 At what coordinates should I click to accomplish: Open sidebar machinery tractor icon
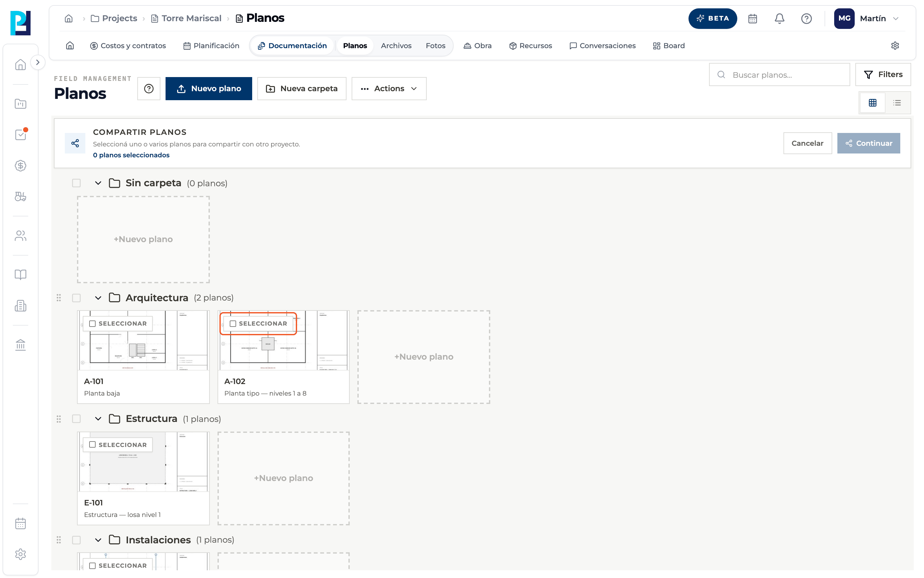point(21,197)
